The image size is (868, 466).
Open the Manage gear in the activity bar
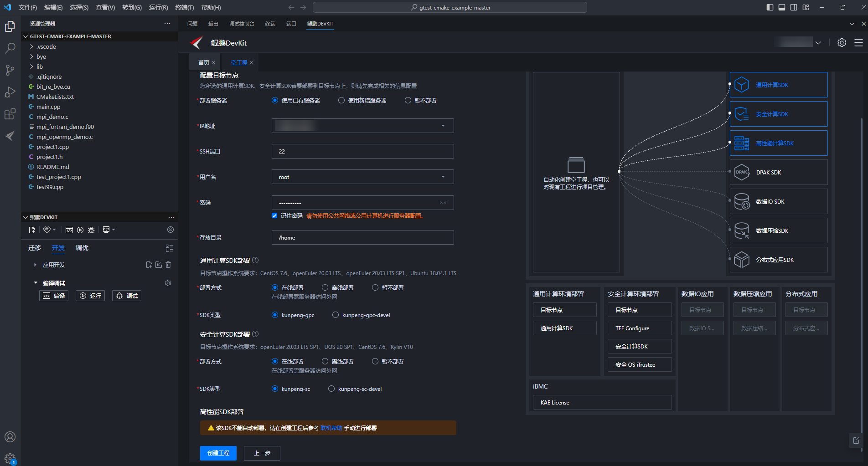(10, 458)
